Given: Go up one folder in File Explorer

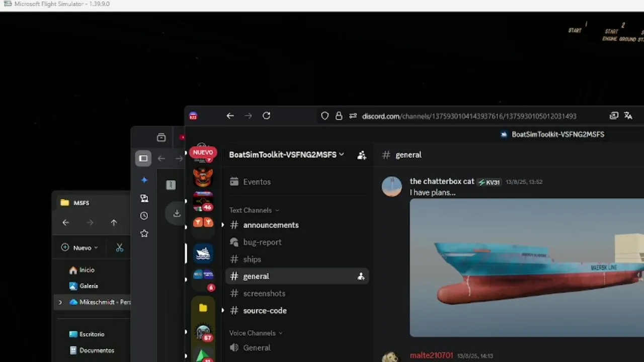Looking at the screenshot, I should [x=114, y=223].
